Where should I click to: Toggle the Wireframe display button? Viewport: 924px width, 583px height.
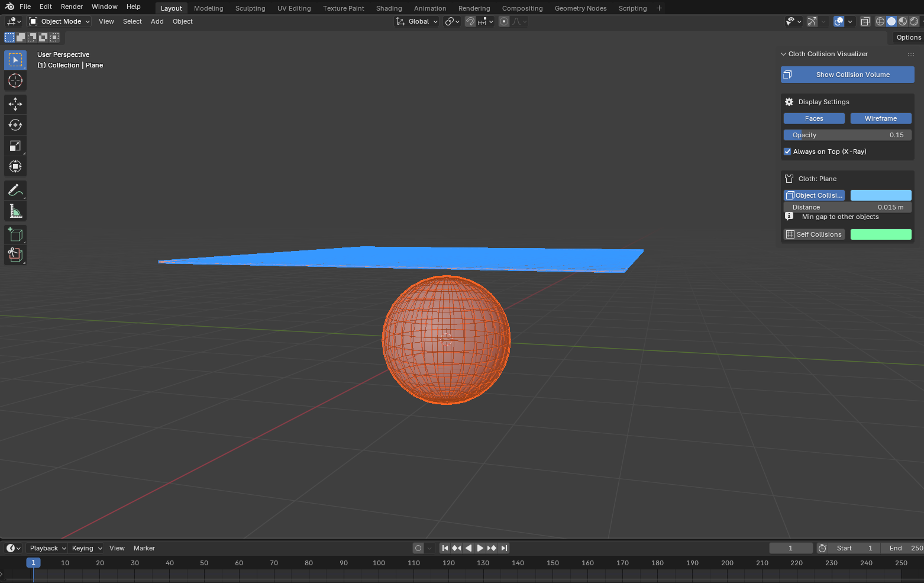(x=881, y=118)
